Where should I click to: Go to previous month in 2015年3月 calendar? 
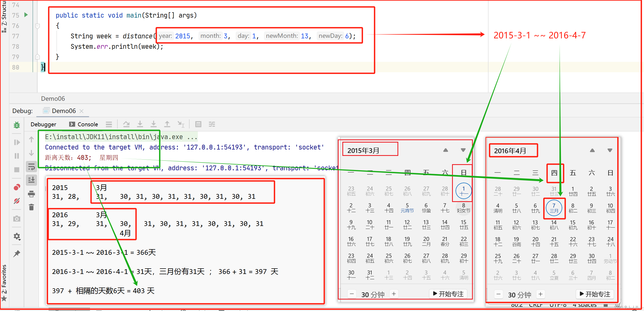coord(445,150)
